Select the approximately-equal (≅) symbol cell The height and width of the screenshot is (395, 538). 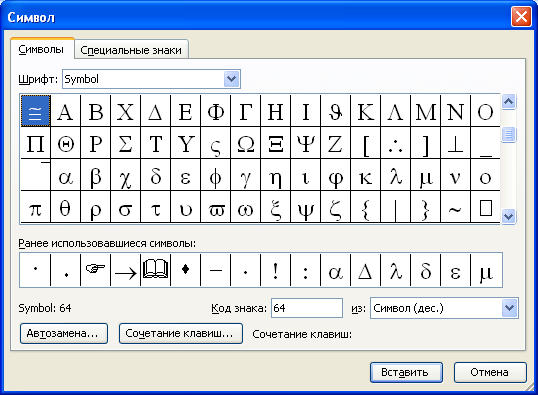coord(36,111)
